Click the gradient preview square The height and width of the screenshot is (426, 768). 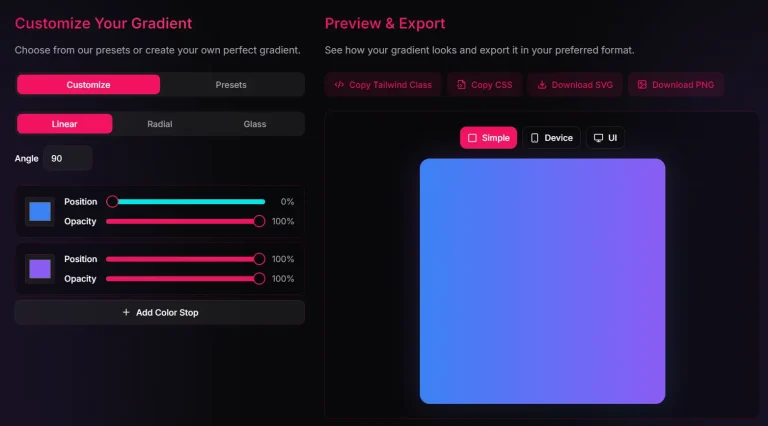tap(542, 281)
